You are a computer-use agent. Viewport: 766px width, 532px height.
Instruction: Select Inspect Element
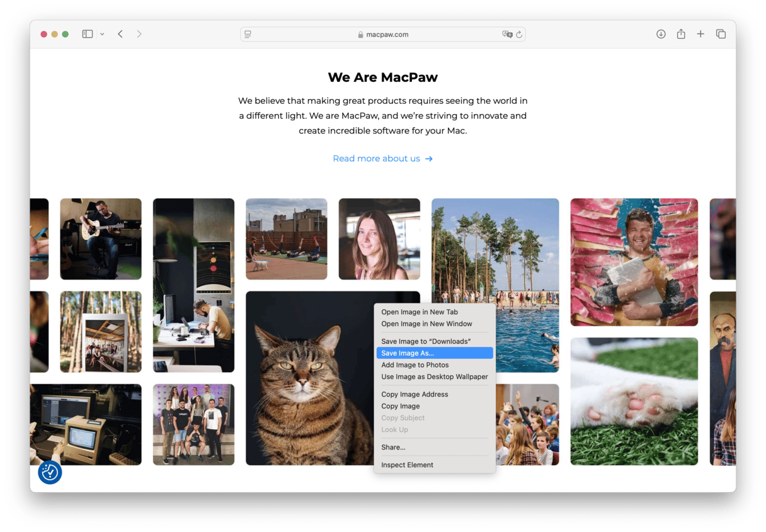point(407,465)
